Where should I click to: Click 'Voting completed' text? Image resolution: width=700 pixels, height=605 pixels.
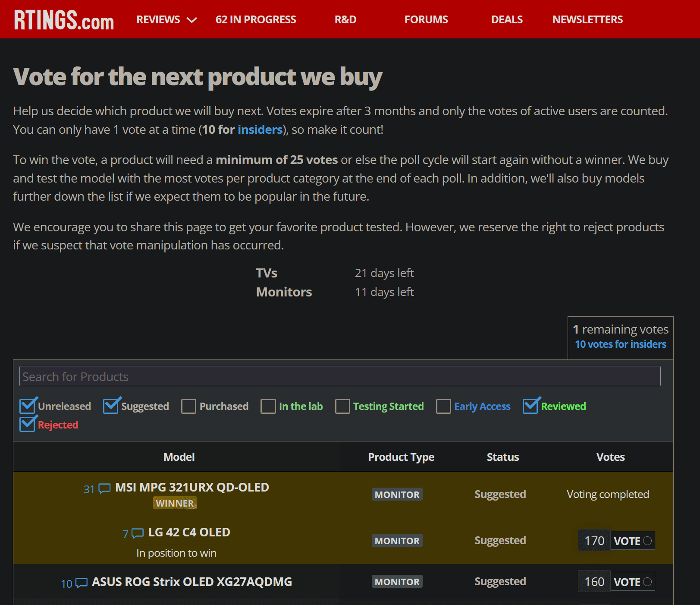point(608,494)
